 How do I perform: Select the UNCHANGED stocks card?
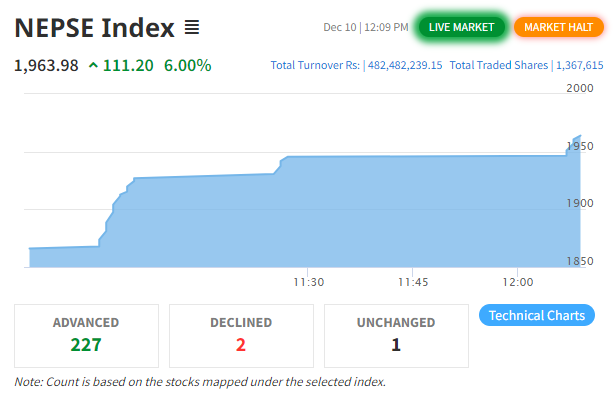click(x=396, y=334)
